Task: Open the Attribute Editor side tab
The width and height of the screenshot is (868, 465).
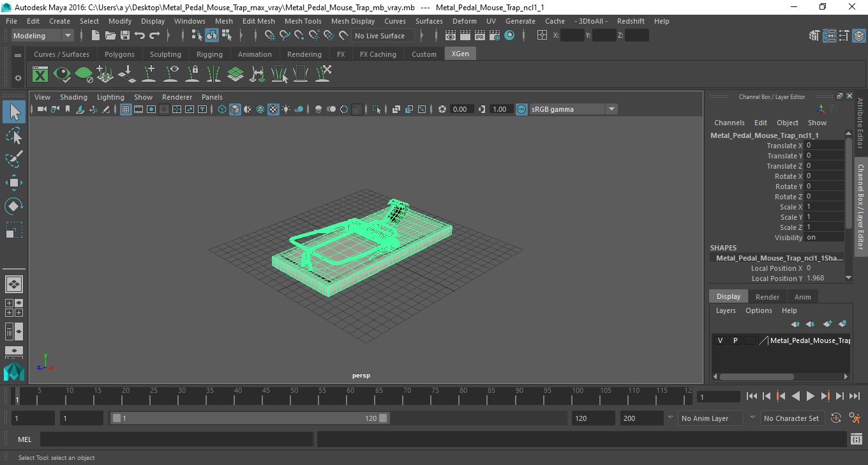Action: point(860,123)
